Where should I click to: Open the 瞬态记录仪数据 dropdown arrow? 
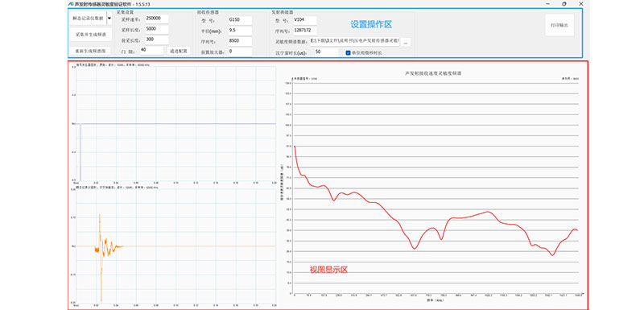point(109,18)
